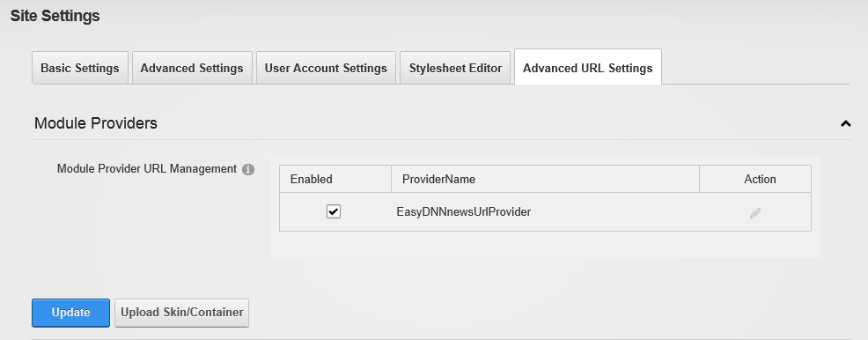Image resolution: width=868 pixels, height=340 pixels.
Task: Click the EasyDNNnewsUrlProvider provider name
Action: tap(464, 211)
